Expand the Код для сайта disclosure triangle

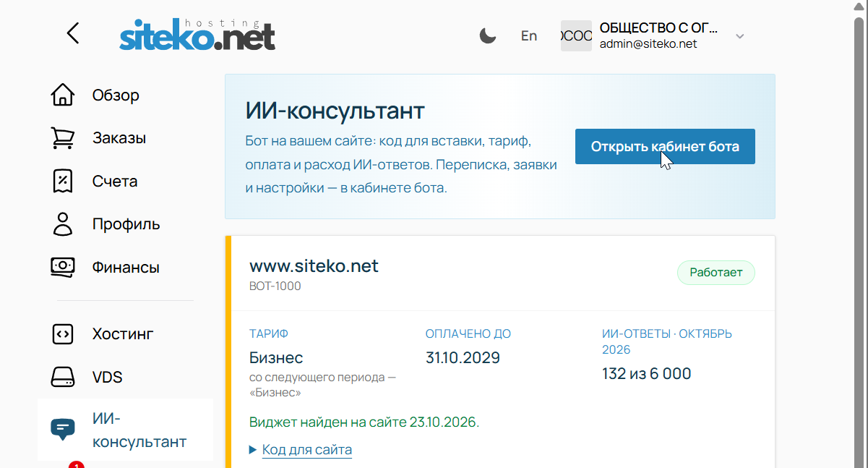[253, 450]
